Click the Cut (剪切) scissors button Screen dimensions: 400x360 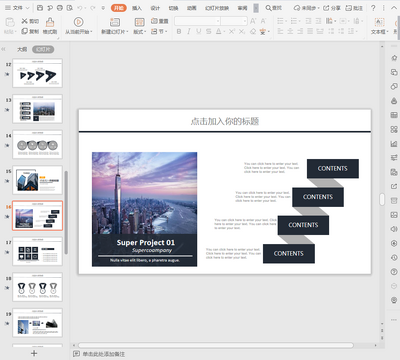coord(30,21)
